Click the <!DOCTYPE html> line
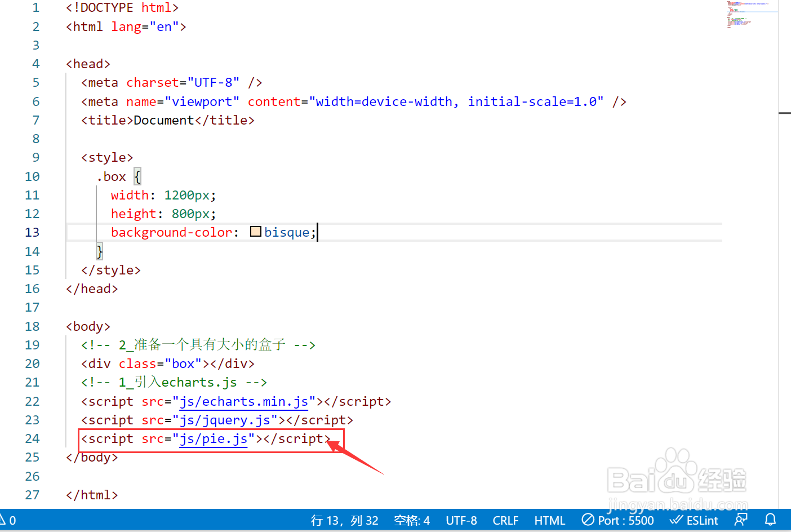The width and height of the screenshot is (791, 532). [122, 7]
